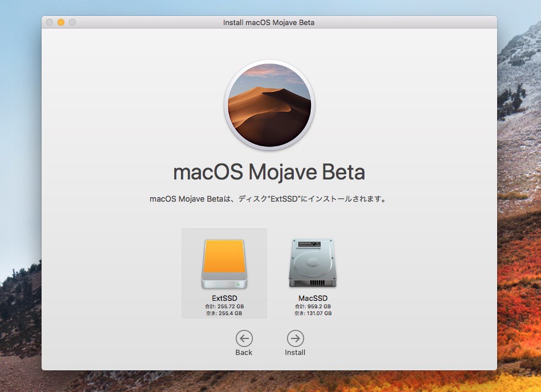Select the orange ExtSSD external drive icon
Screen dimensions: 541x392
(224, 264)
